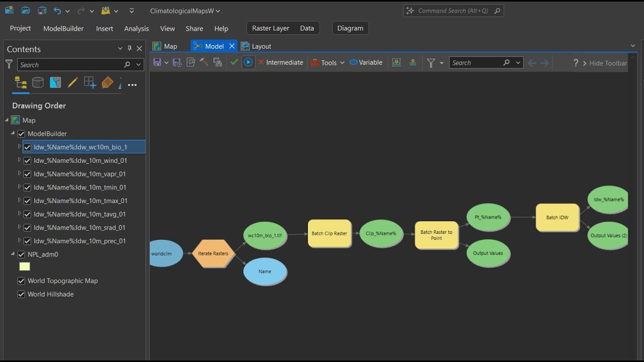Expand the Idw_10m_prec_01 layer

coord(20,241)
